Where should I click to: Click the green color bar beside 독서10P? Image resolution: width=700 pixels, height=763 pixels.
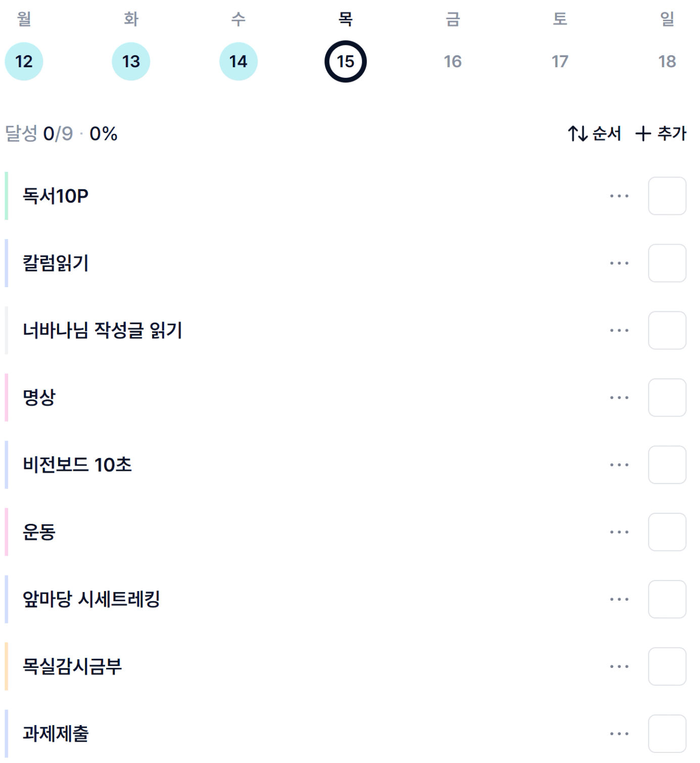click(x=7, y=196)
